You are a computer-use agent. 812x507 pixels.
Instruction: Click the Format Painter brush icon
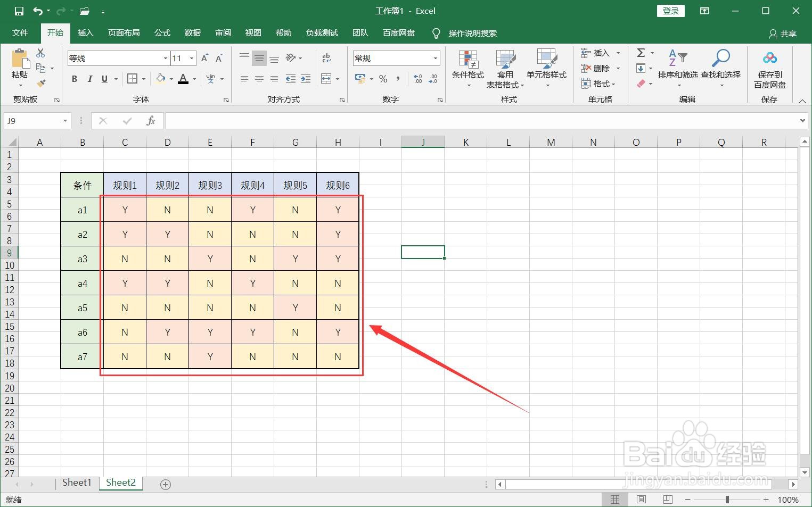pos(41,84)
